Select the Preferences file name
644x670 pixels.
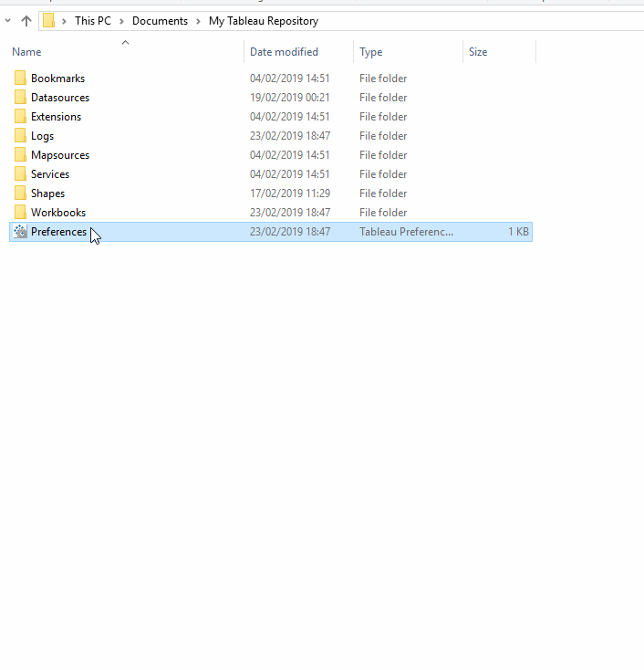58,232
